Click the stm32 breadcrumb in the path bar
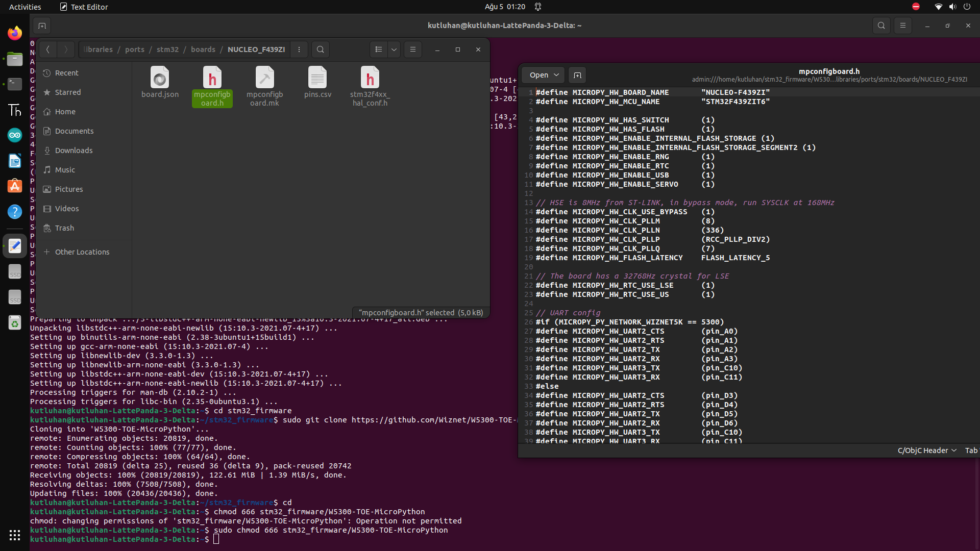 (x=167, y=49)
